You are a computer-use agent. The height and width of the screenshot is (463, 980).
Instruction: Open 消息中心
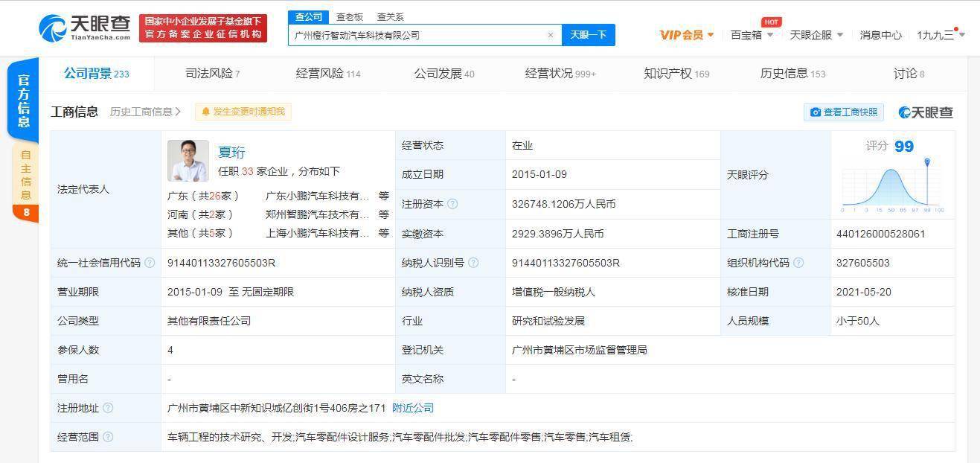point(880,35)
